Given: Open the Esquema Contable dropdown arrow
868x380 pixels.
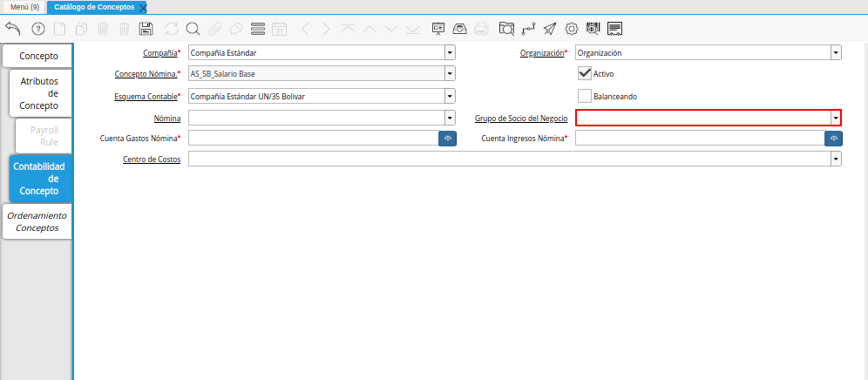Looking at the screenshot, I should pyautogui.click(x=450, y=97).
